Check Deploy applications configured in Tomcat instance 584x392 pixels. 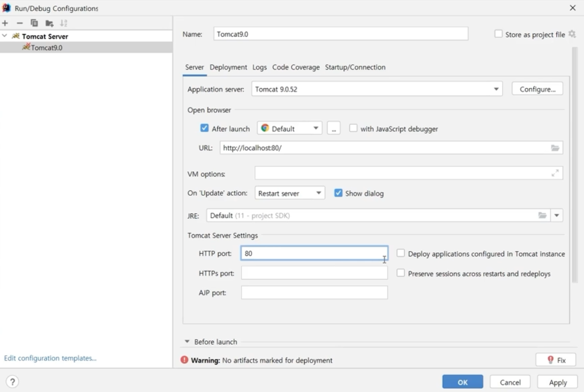(x=401, y=253)
